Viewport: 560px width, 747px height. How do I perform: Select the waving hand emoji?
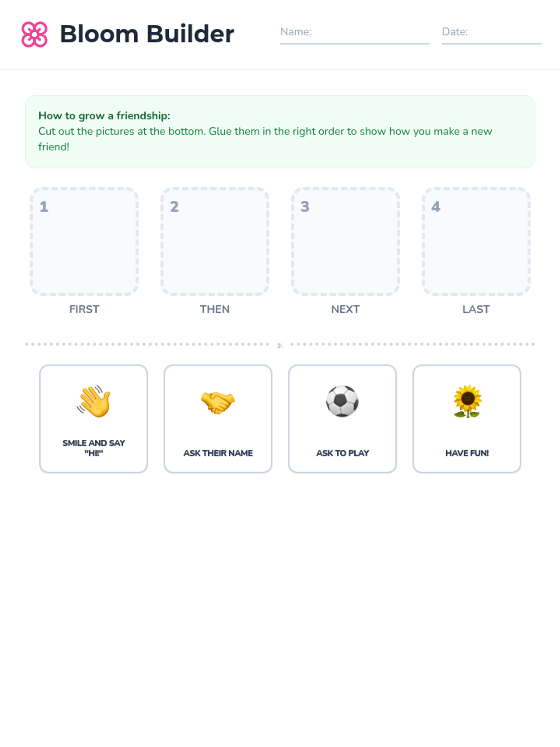[x=94, y=401]
